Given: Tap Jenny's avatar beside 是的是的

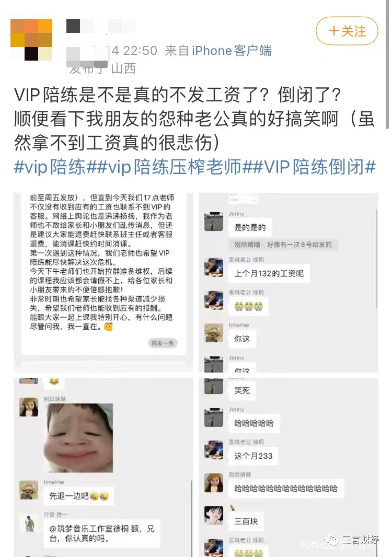Looking at the screenshot, I should [214, 222].
